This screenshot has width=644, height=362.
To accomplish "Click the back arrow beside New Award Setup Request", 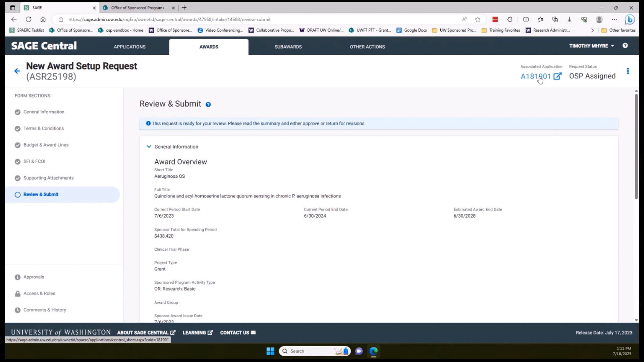I will tap(17, 71).
